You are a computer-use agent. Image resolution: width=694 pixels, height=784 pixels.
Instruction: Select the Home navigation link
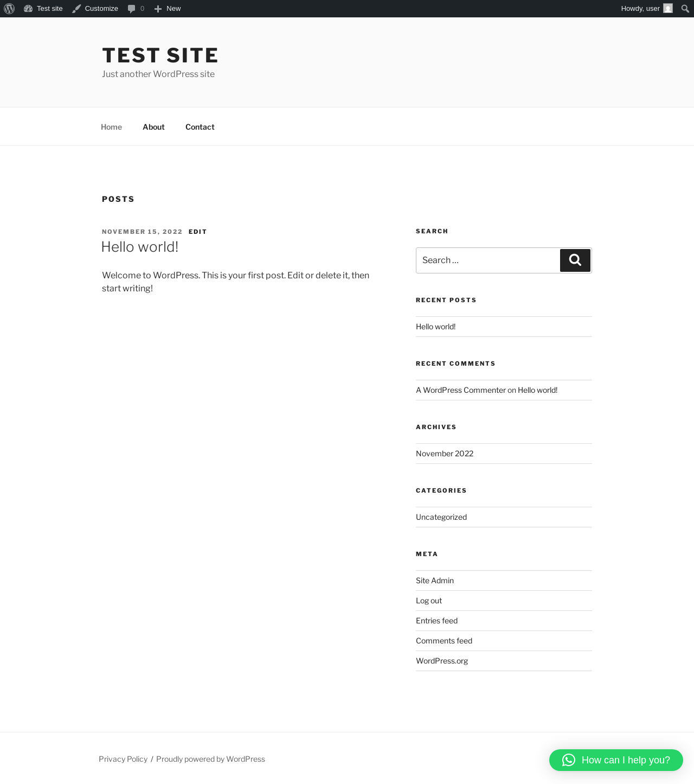click(x=111, y=127)
